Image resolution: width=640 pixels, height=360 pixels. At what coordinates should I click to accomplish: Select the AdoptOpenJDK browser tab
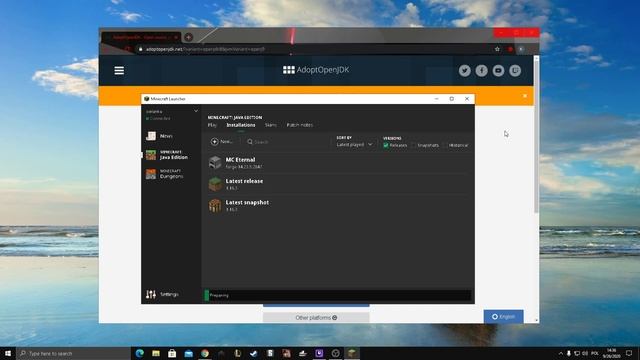point(141,37)
